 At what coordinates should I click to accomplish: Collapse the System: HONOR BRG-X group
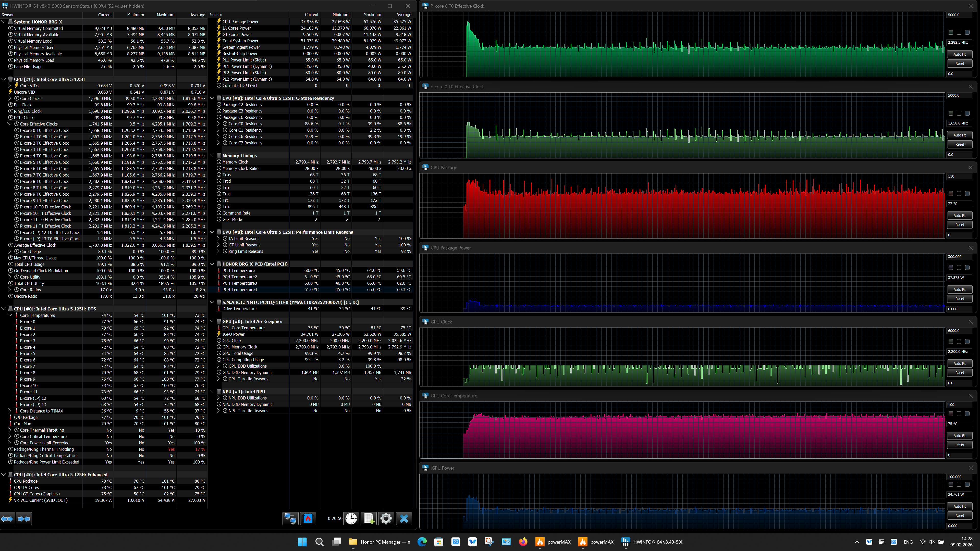coord(4,22)
